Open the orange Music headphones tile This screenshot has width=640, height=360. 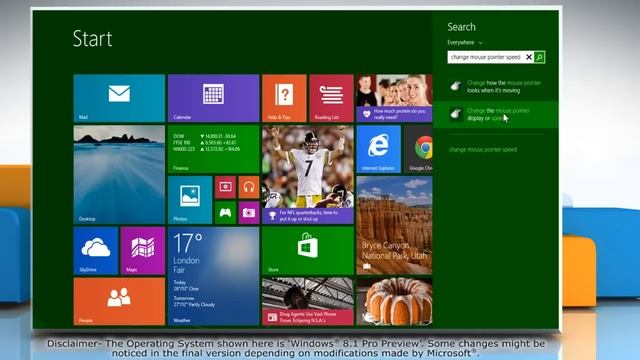[249, 187]
